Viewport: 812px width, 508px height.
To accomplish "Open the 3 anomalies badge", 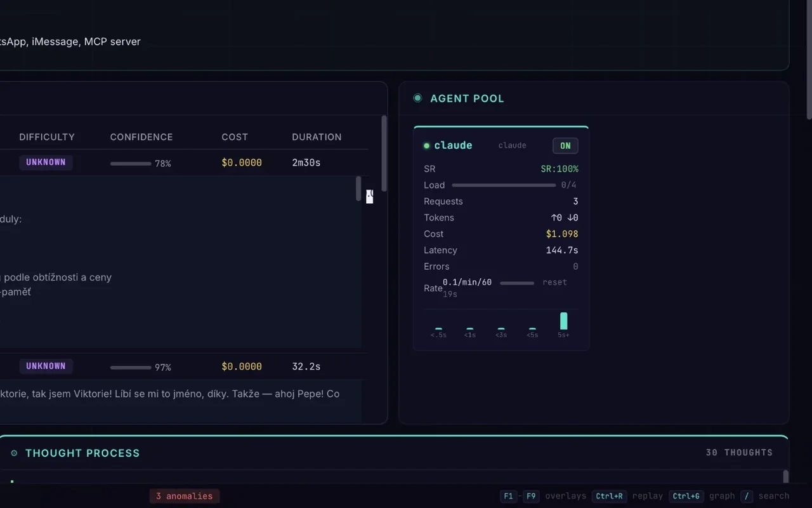I will (185, 496).
